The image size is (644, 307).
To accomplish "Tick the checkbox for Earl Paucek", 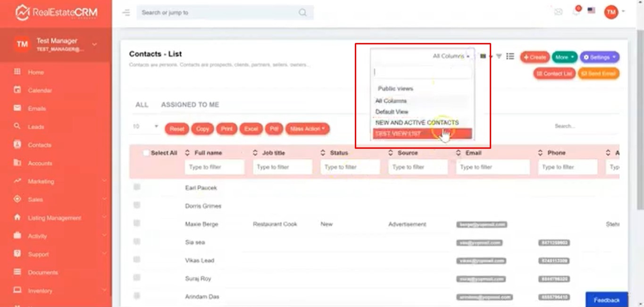I will click(x=137, y=187).
